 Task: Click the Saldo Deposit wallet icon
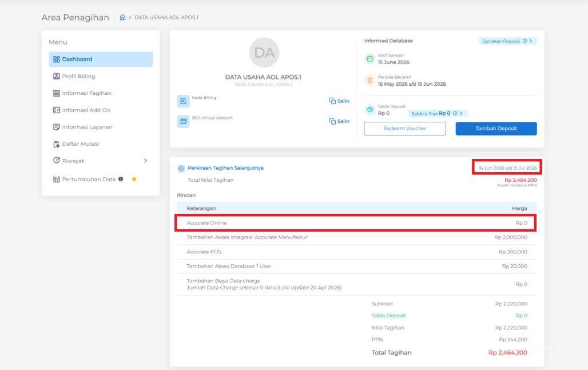[370, 109]
